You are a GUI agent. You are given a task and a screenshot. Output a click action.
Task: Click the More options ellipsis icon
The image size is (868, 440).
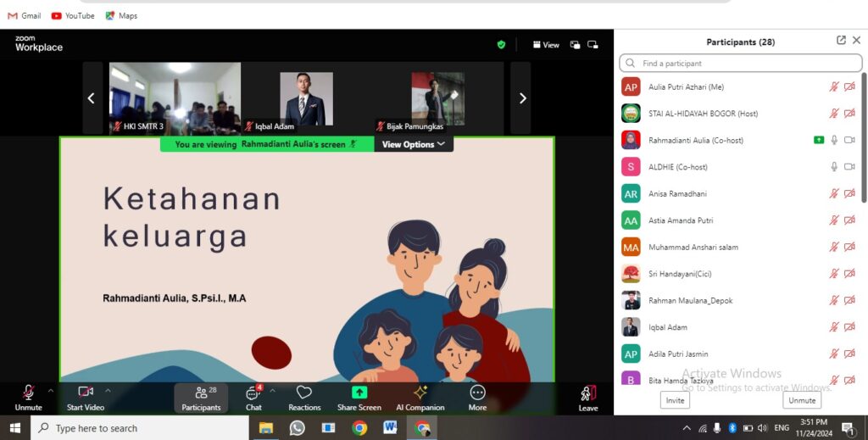pyautogui.click(x=477, y=393)
